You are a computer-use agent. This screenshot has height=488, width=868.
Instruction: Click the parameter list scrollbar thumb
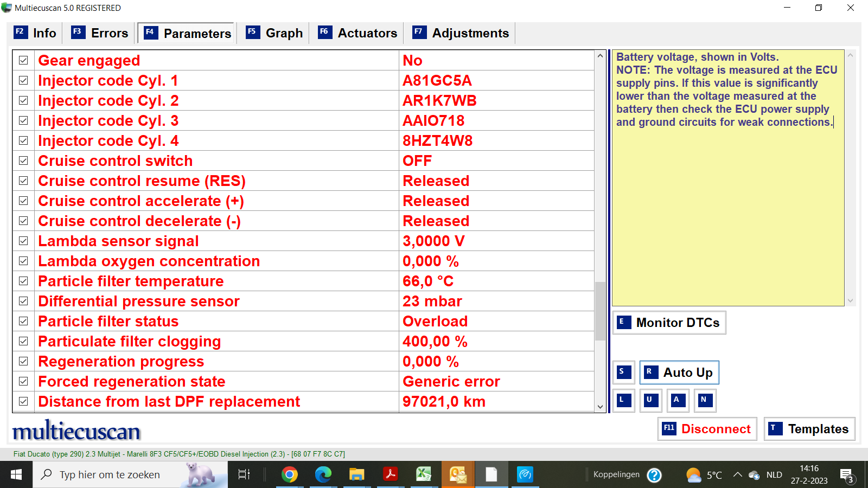[600, 311]
